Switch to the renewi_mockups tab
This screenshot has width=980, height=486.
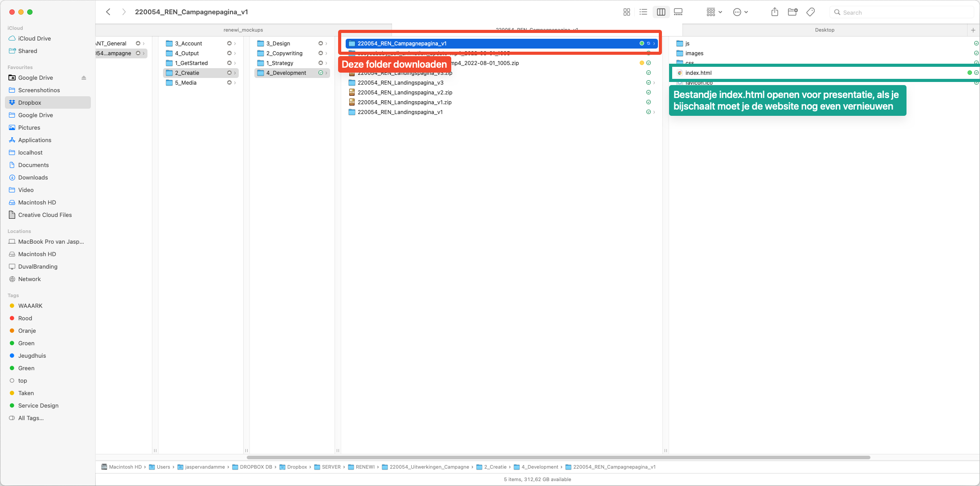(x=243, y=30)
